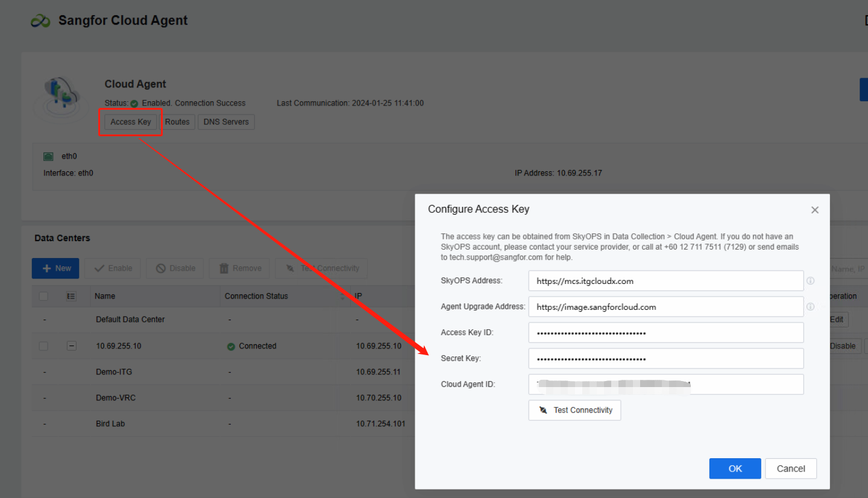Click the trash icon on the Remove button
The width and height of the screenshot is (868, 498).
225,268
